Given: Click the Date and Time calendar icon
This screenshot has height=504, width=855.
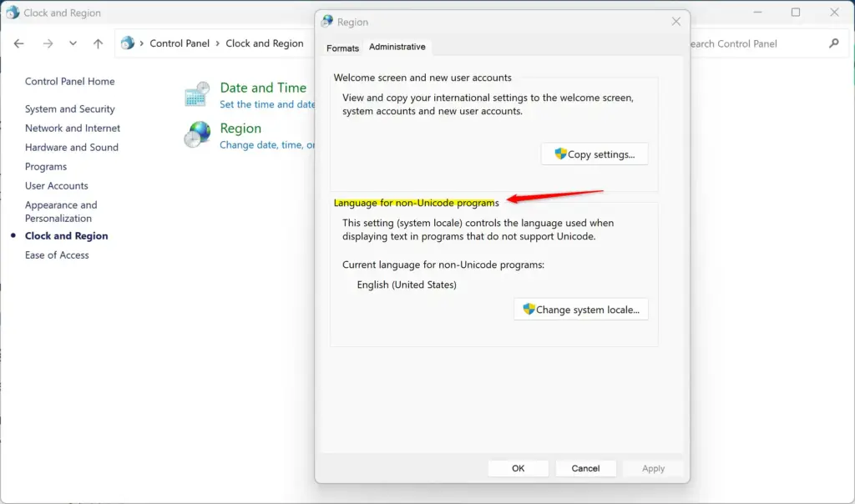Looking at the screenshot, I should [x=197, y=94].
